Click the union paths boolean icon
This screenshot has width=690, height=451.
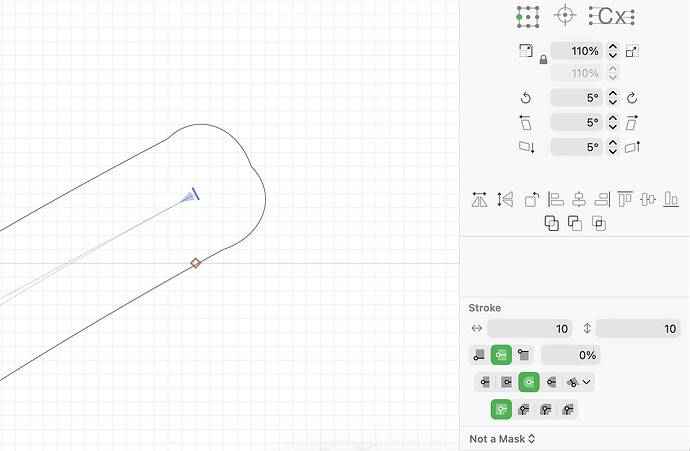(x=551, y=223)
